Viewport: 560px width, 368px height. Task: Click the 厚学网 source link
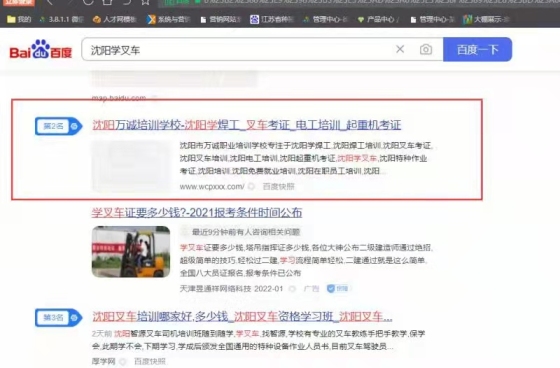tap(104, 362)
